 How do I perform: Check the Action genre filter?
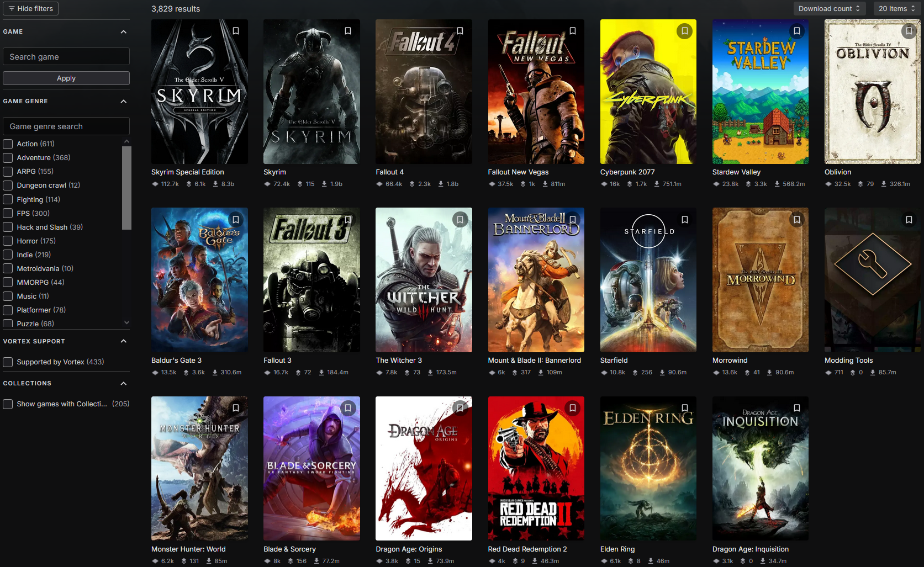(8, 144)
